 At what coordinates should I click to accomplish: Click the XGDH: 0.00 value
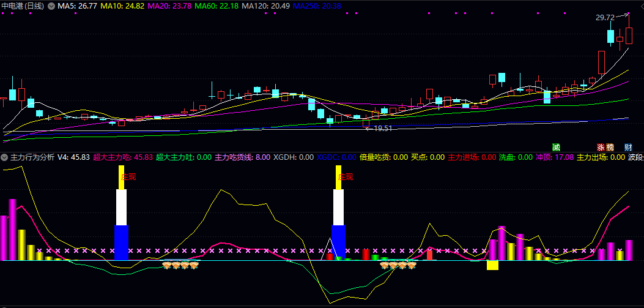click(x=294, y=157)
